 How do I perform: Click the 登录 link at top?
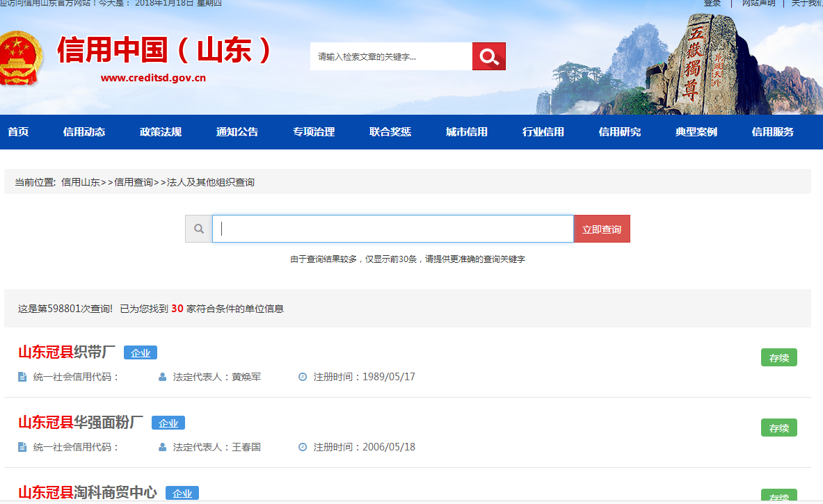712,3
